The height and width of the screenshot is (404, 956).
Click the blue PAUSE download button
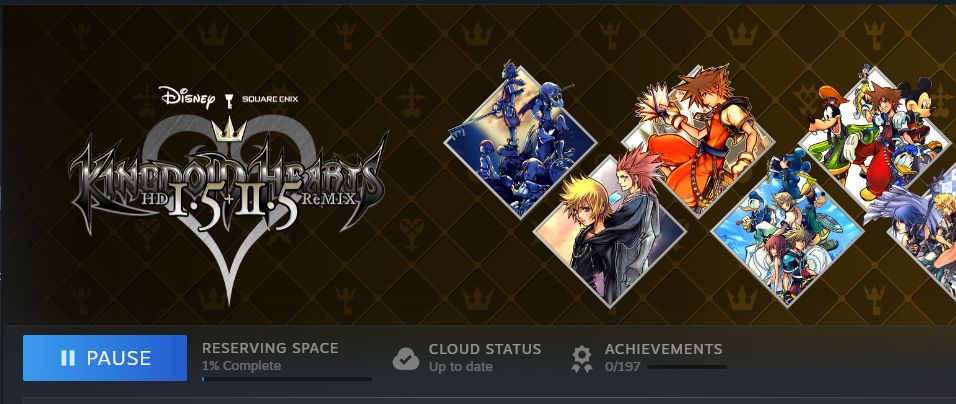105,358
